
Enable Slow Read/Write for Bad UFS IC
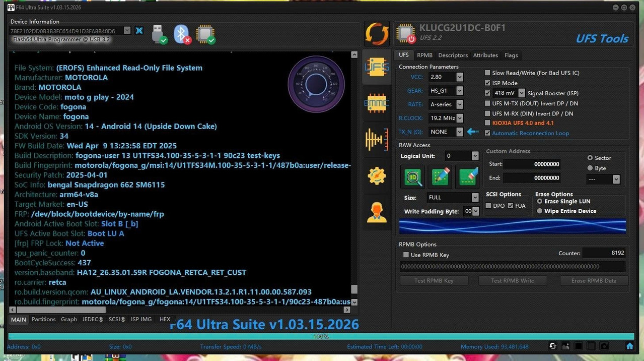[x=487, y=73]
